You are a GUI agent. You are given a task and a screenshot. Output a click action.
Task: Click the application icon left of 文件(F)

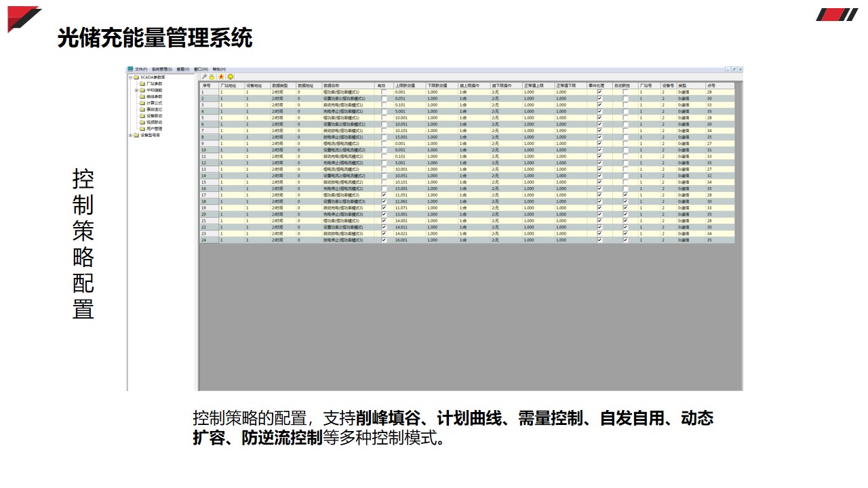130,68
